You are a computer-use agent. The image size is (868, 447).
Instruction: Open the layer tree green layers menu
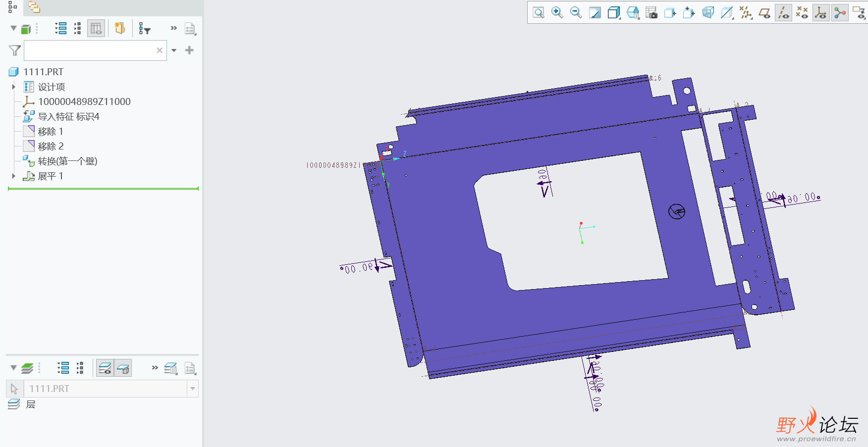(27, 368)
